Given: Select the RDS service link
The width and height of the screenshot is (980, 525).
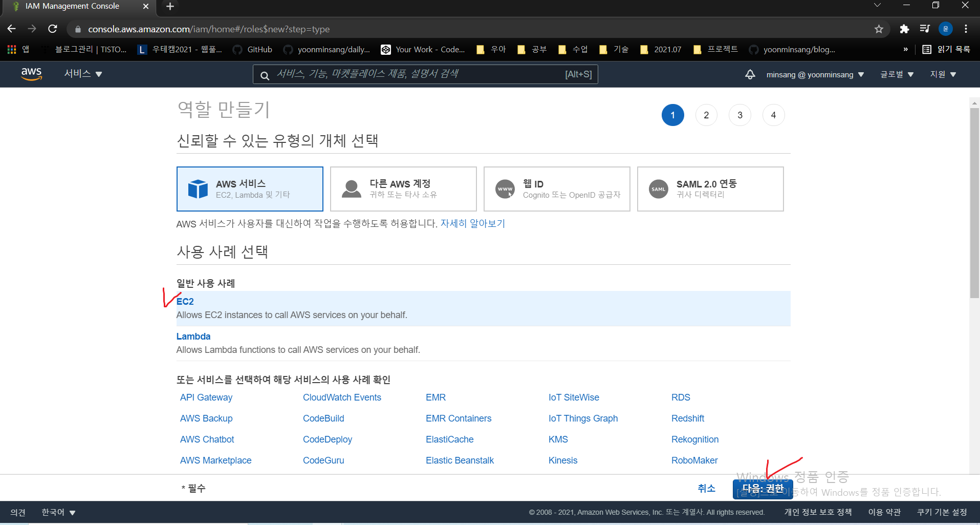Looking at the screenshot, I should point(681,397).
